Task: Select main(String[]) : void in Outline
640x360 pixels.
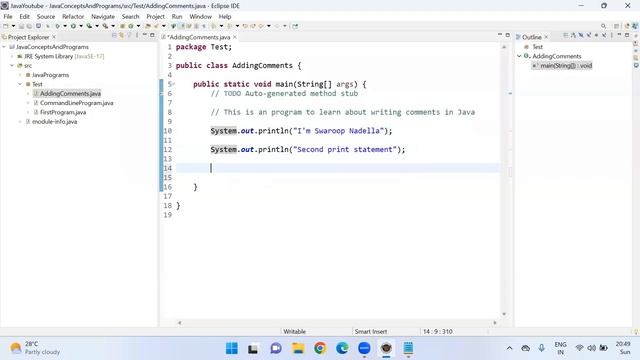Action: (566, 65)
